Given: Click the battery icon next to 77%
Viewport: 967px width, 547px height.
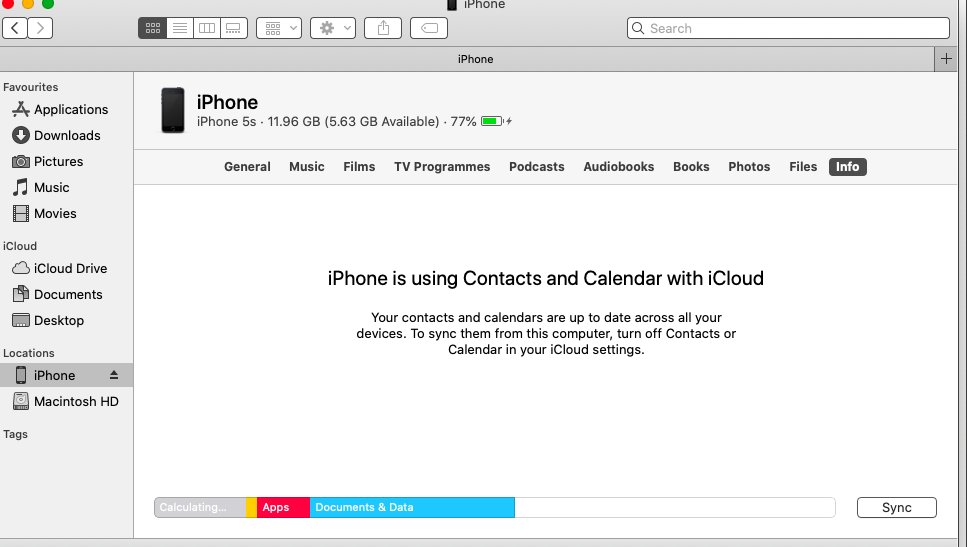Looking at the screenshot, I should tap(492, 121).
